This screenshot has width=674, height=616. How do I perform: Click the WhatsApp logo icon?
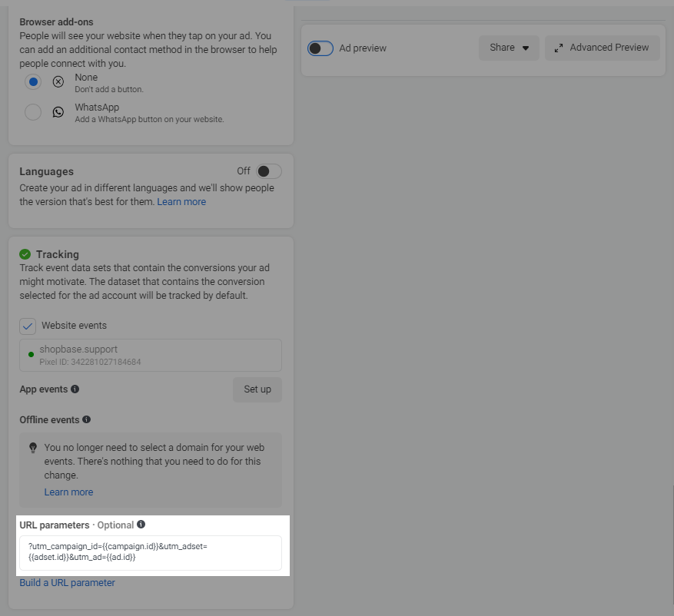[58, 112]
